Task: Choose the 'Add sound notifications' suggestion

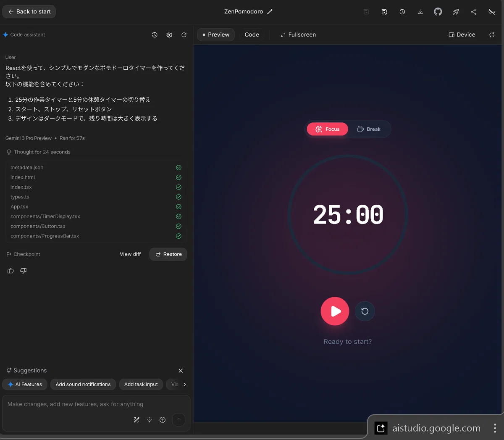Action: tap(83, 385)
